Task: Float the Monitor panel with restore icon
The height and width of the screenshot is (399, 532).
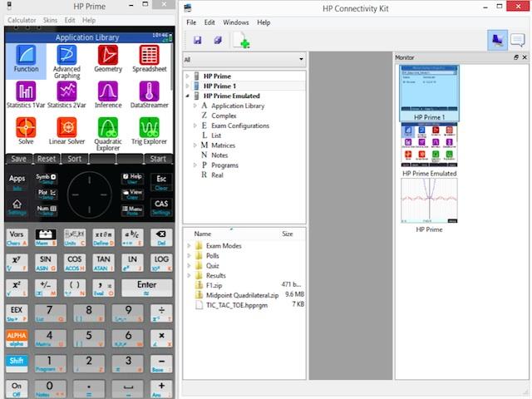Action: tap(516, 57)
